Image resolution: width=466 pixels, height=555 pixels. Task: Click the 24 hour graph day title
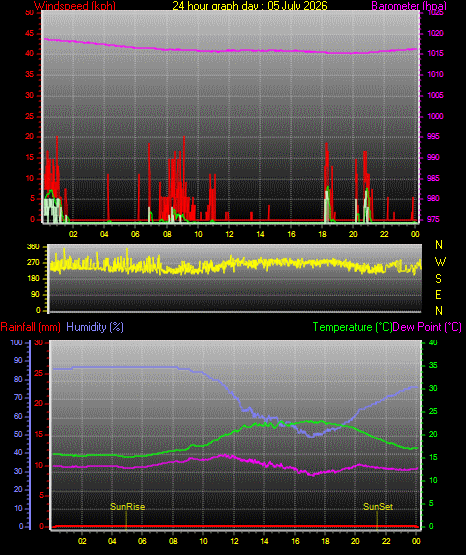250,6
